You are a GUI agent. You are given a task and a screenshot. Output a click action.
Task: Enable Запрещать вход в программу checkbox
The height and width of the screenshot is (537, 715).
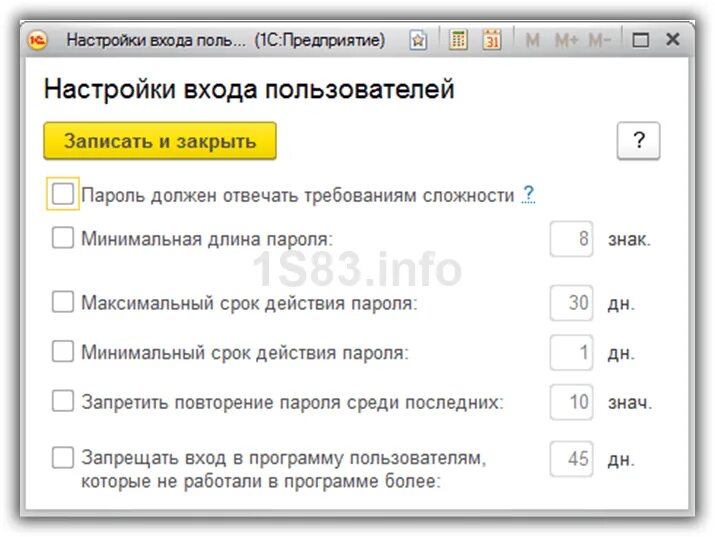click(63, 458)
